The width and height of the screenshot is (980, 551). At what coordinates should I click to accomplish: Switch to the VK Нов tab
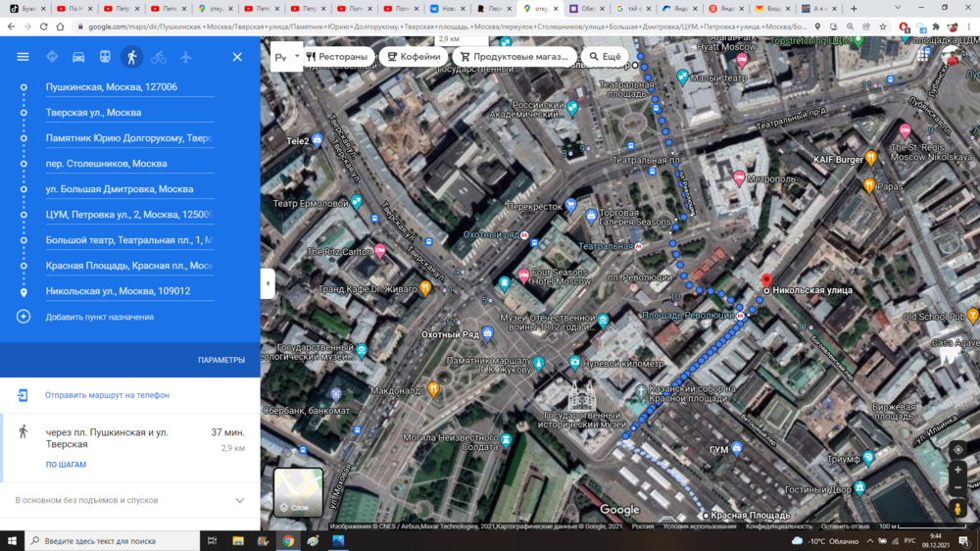tap(449, 9)
